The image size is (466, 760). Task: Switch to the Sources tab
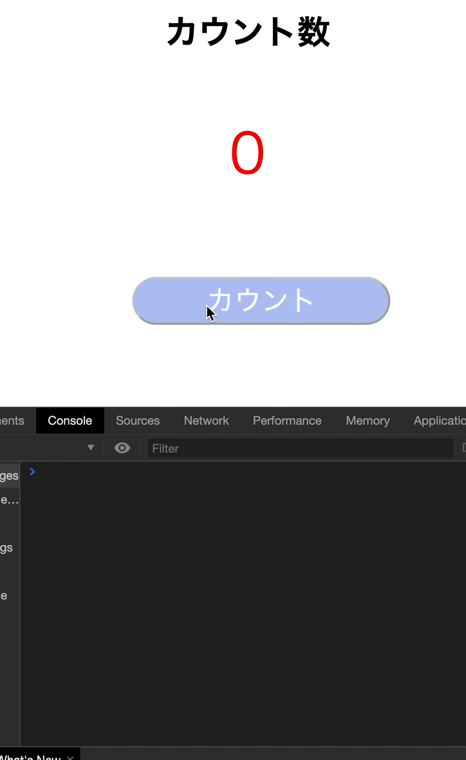pyautogui.click(x=138, y=421)
